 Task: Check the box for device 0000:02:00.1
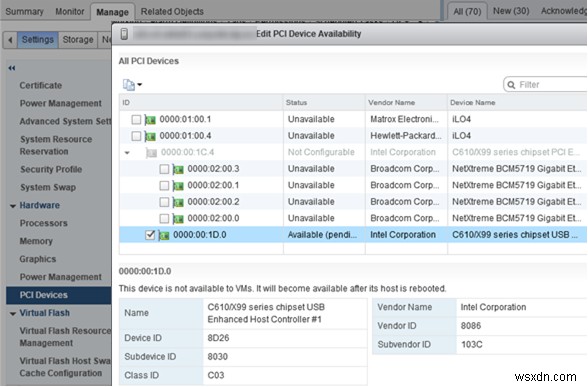tap(164, 186)
